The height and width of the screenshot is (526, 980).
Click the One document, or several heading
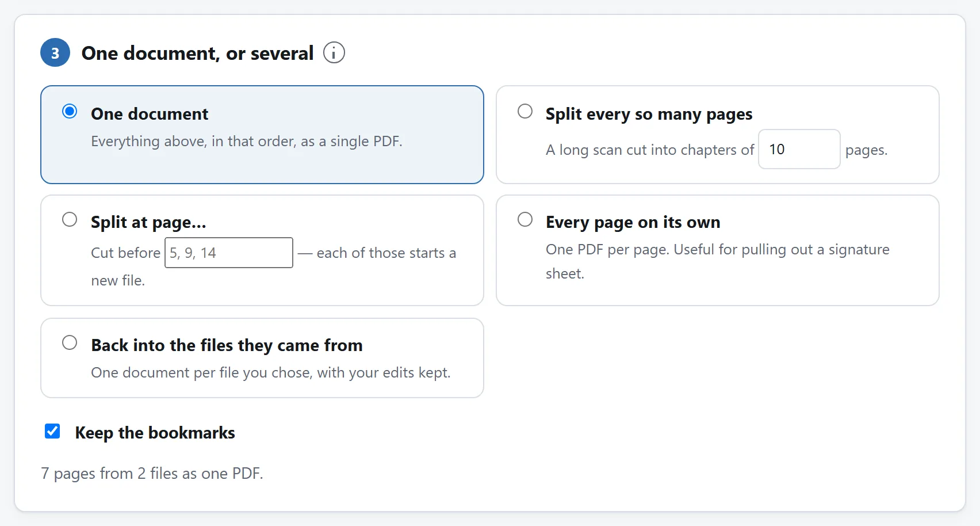click(x=197, y=53)
